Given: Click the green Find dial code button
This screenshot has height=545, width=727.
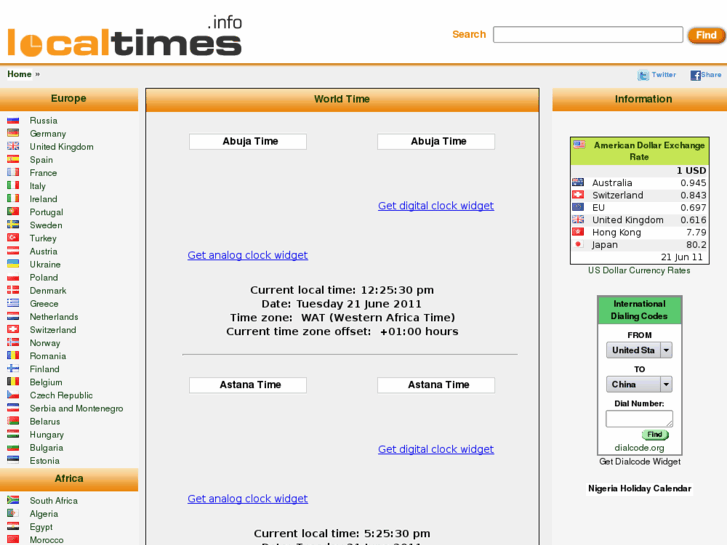Looking at the screenshot, I should click(655, 435).
